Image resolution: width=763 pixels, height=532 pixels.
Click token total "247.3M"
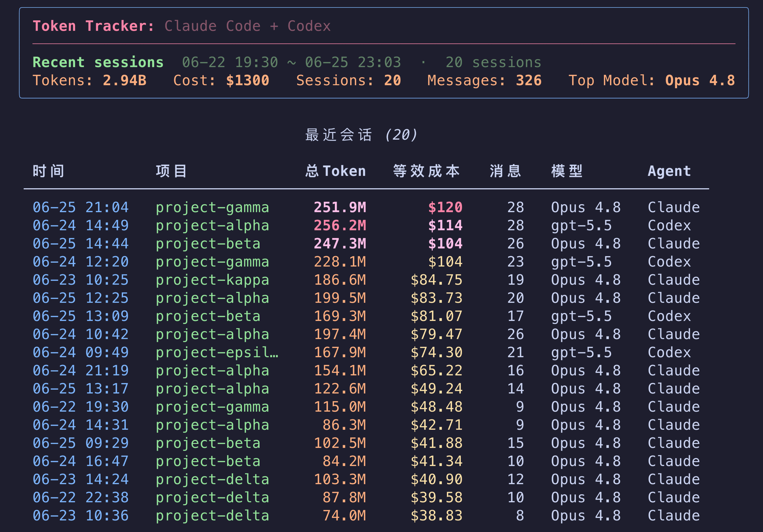tap(340, 243)
